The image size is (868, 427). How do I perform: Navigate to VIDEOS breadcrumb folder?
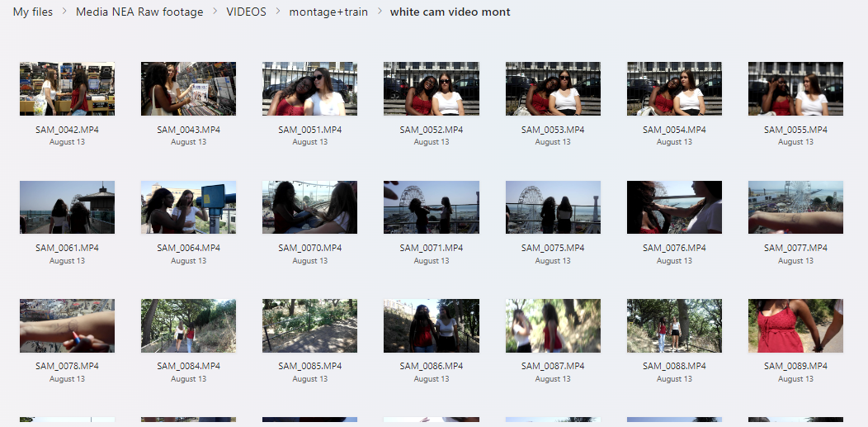(x=247, y=12)
